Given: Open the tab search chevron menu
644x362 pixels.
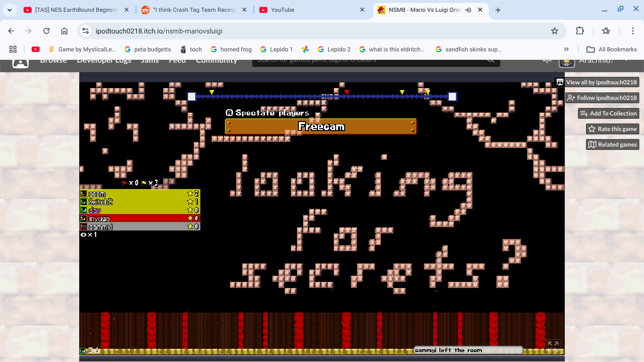Looking at the screenshot, I should pos(9,10).
